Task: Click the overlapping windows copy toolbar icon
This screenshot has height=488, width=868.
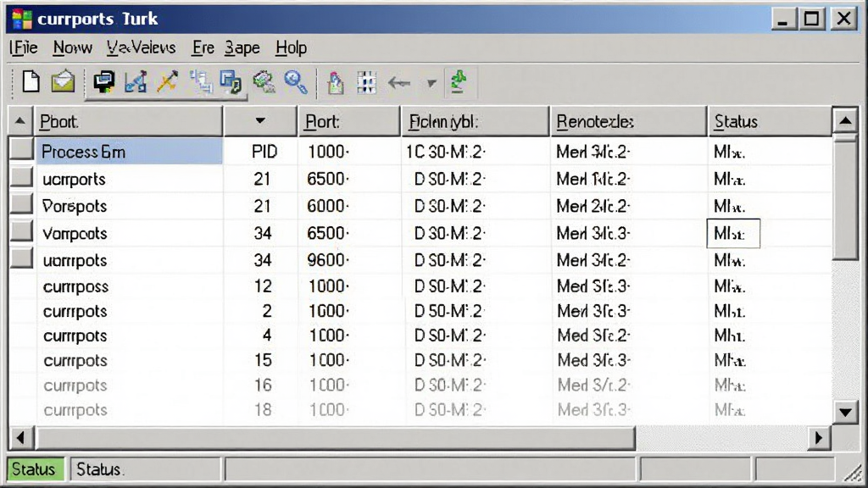Action: click(231, 82)
